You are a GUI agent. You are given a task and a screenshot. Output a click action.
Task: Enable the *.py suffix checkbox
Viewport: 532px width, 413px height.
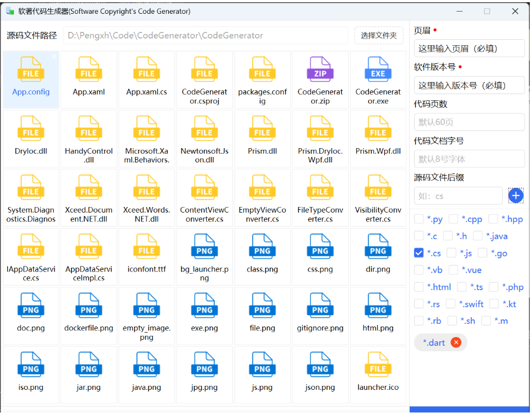click(419, 219)
